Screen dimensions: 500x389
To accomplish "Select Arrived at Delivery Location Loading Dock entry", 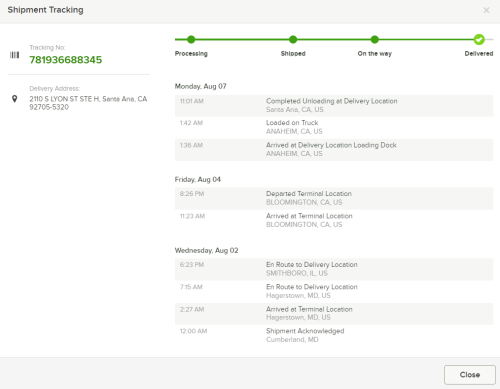I will point(334,150).
